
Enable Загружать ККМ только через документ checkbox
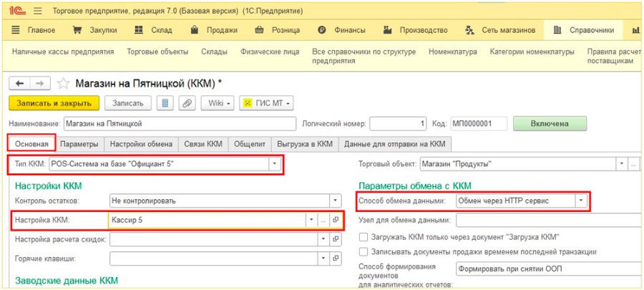363,237
